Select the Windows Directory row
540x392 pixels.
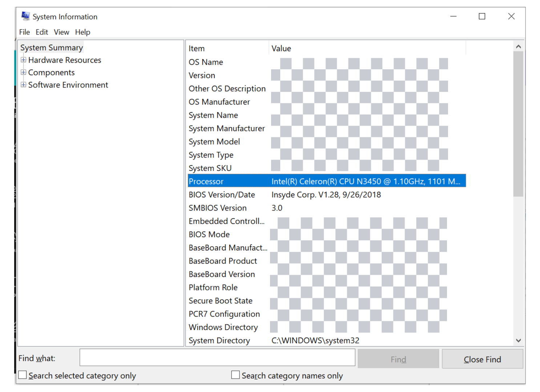(x=327, y=327)
